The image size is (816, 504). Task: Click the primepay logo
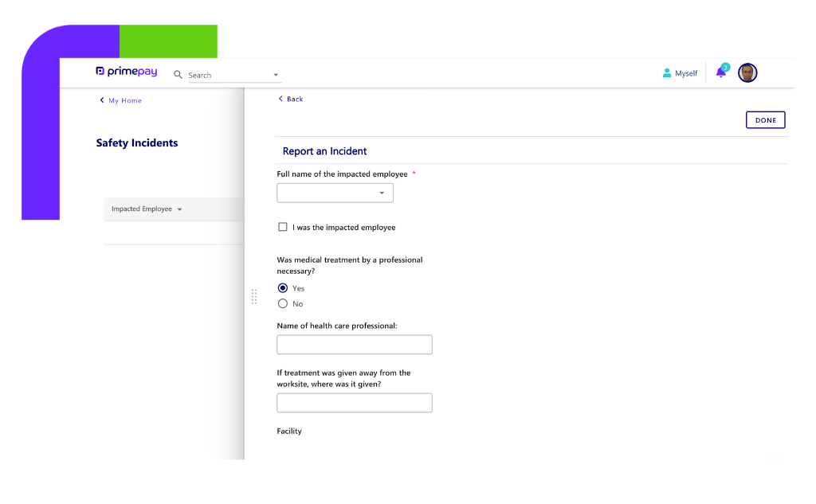(127, 71)
